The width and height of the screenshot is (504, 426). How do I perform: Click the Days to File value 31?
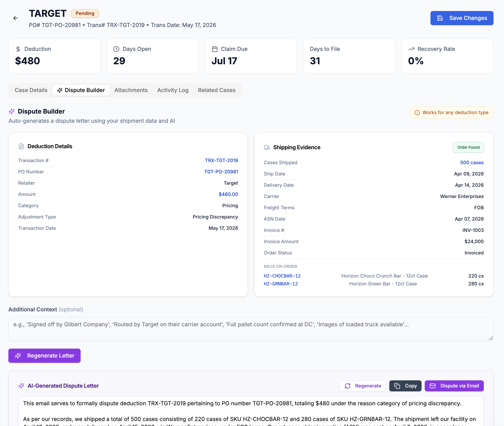[315, 61]
